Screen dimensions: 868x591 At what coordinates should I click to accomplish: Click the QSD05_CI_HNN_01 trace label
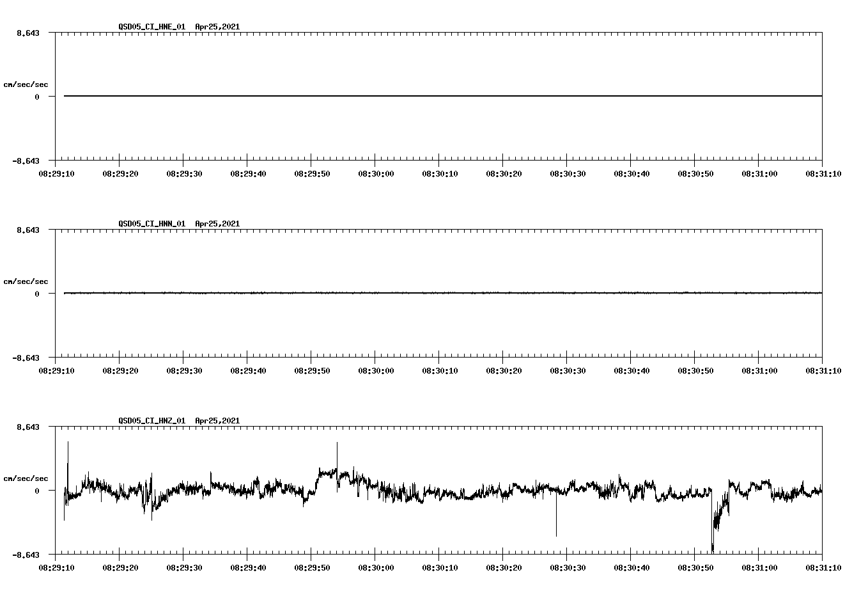pyautogui.click(x=150, y=224)
